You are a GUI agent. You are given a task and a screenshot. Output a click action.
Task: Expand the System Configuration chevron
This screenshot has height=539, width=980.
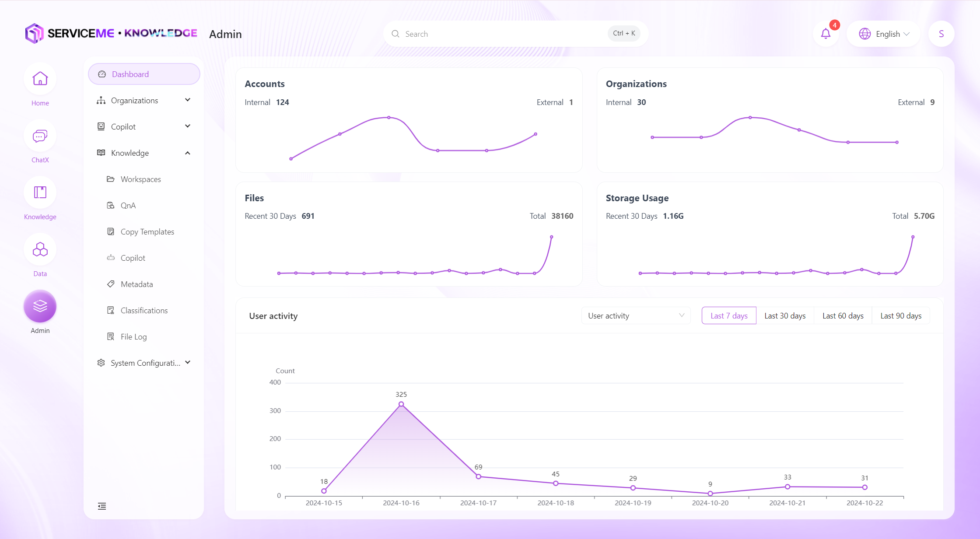point(188,363)
